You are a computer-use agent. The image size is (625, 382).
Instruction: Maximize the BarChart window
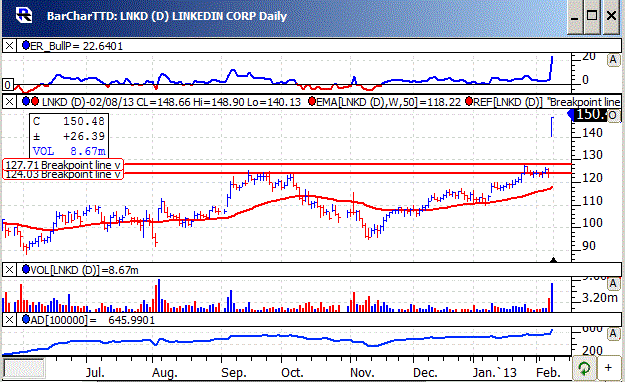592,17
